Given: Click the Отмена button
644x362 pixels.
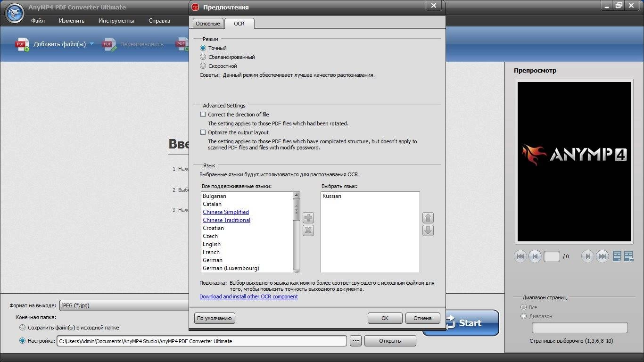Looking at the screenshot, I should click(x=422, y=318).
